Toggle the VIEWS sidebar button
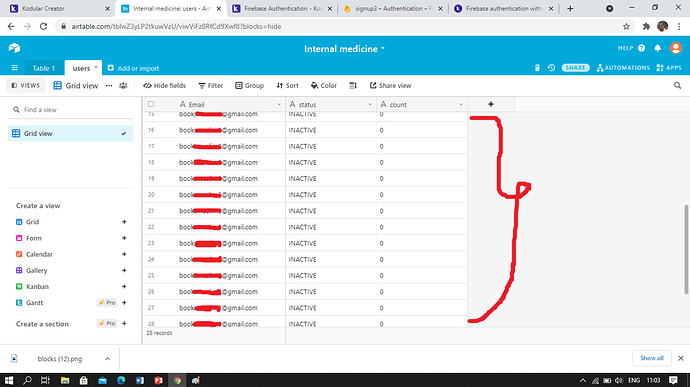The width and height of the screenshot is (690, 387). click(x=26, y=85)
